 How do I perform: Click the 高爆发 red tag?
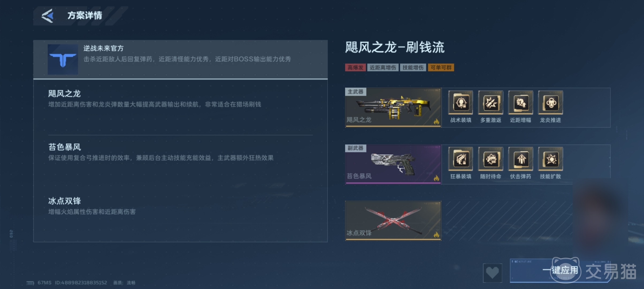pyautogui.click(x=355, y=67)
